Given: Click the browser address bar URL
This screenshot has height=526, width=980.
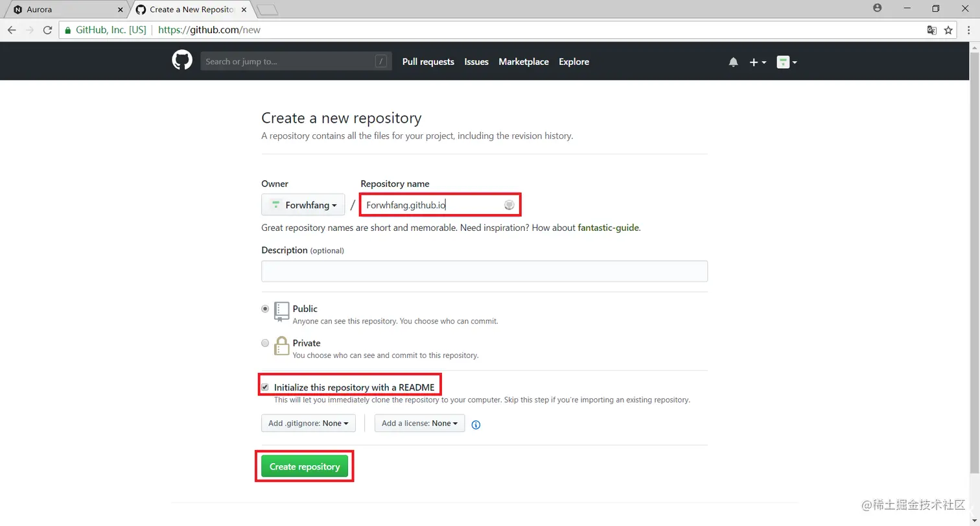Looking at the screenshot, I should pyautogui.click(x=209, y=30).
